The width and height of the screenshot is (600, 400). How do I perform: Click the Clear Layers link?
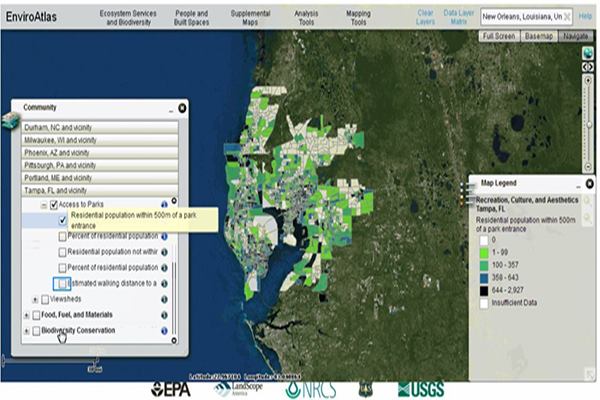point(428,17)
